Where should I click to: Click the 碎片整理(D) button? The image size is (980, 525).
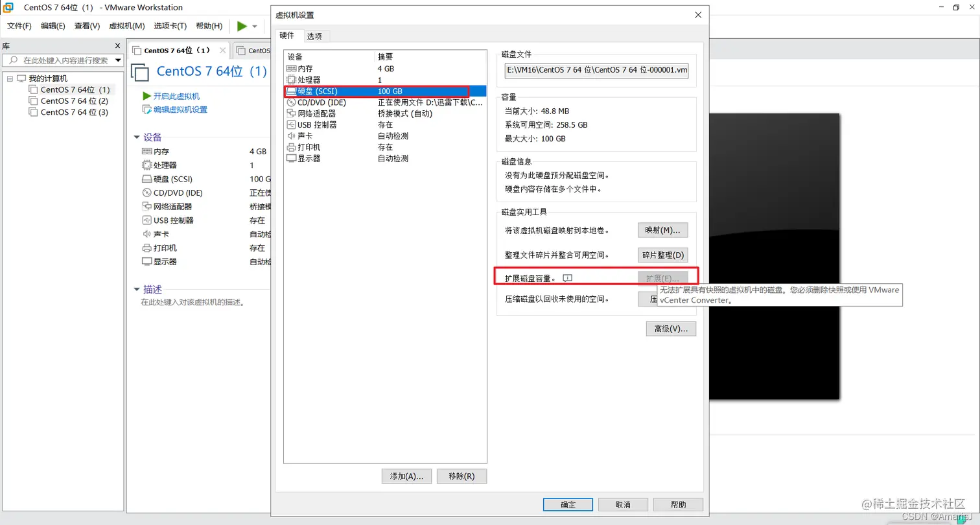click(662, 255)
